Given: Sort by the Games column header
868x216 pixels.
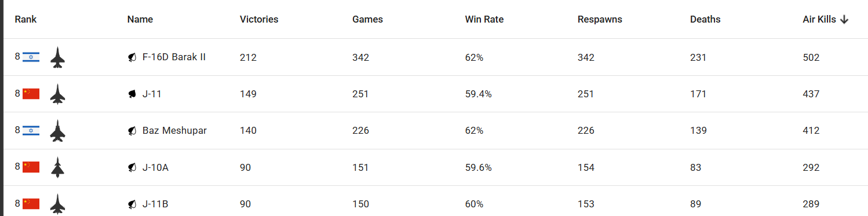Looking at the screenshot, I should (367, 19).
